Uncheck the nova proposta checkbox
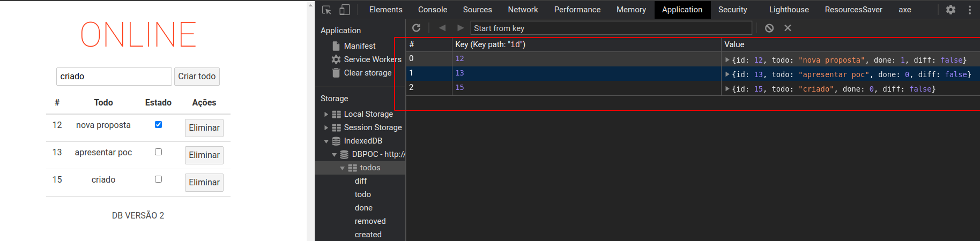 tap(158, 124)
